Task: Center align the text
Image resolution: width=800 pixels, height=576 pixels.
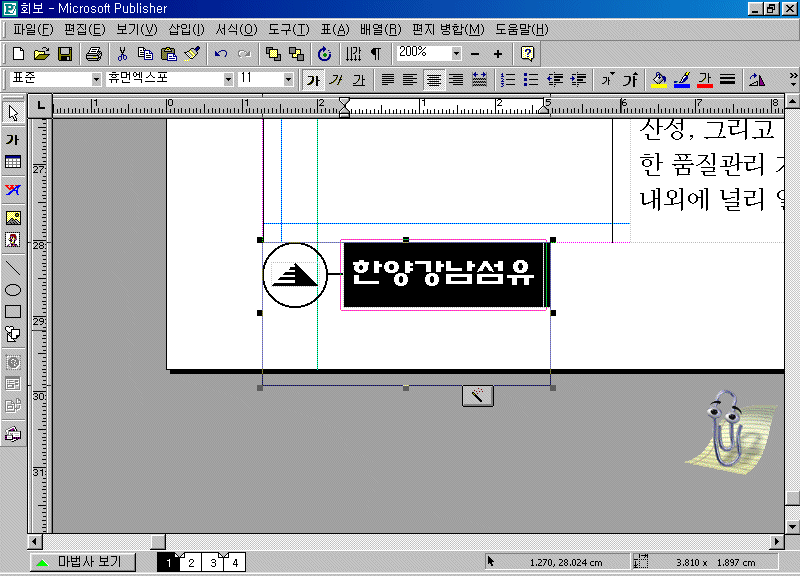Action: [x=434, y=80]
